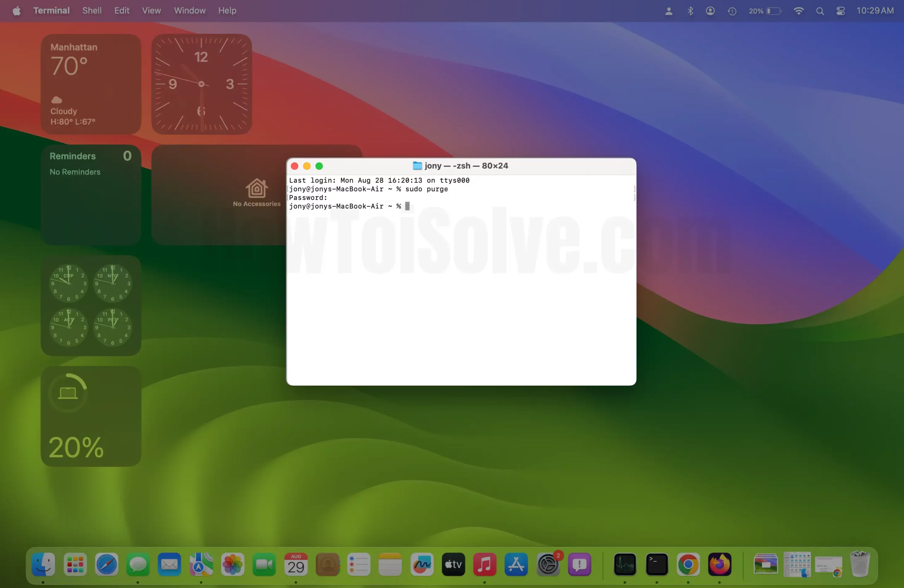Screen dimensions: 904x588
Task: Open System Settings with the badge
Action: click(x=548, y=564)
